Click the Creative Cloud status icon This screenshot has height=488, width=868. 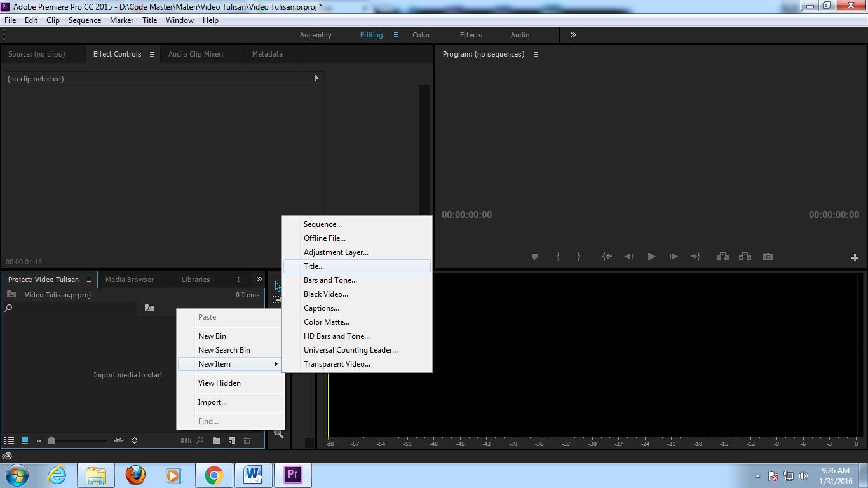7,456
